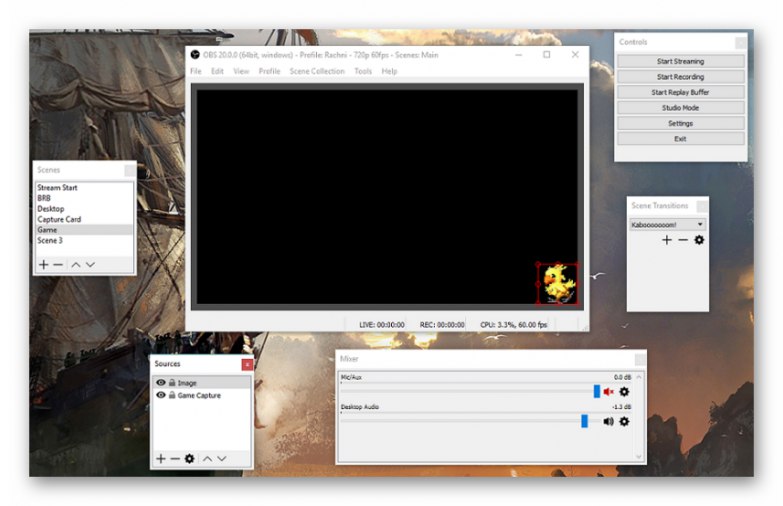Click Start Replay Buffer button
783x506 pixels.
click(x=681, y=92)
